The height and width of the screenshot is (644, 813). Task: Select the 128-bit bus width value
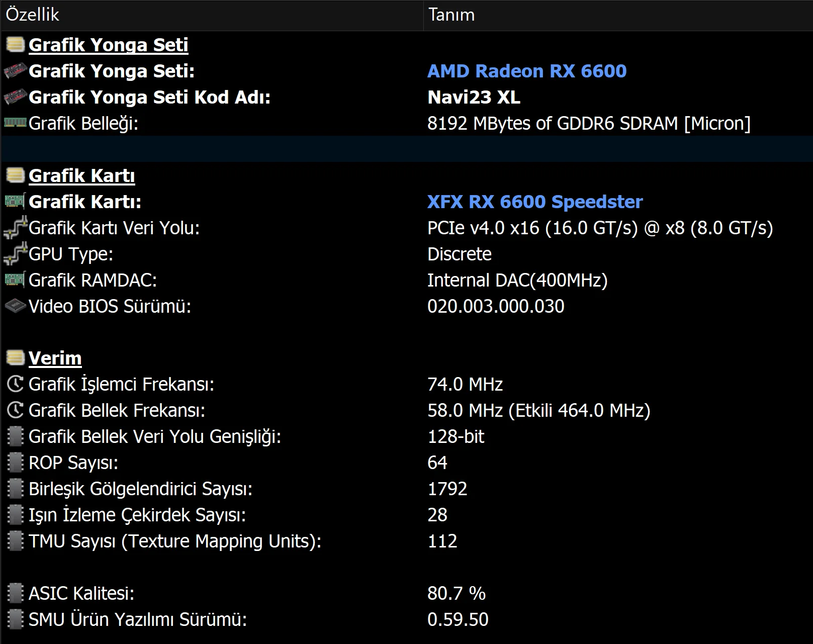(456, 436)
